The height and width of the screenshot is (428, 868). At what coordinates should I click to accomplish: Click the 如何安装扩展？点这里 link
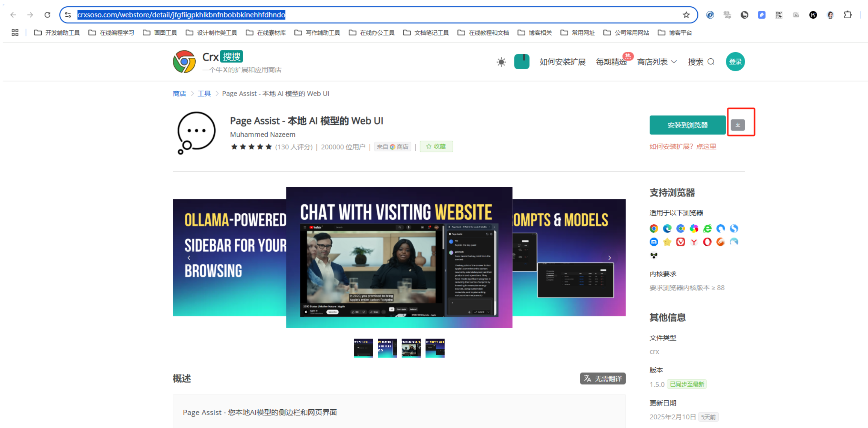pos(683,146)
